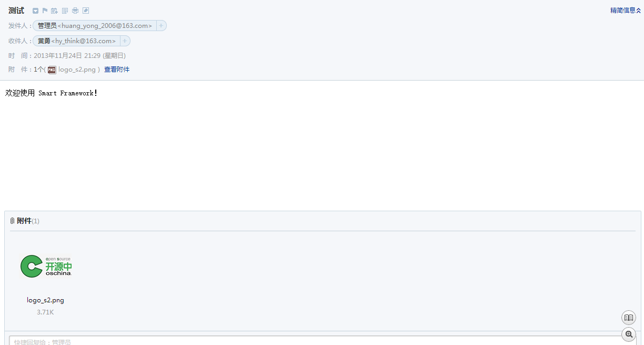Click recipient address hy_think@163.com
Screen dimensions: 644x345
pyautogui.click(x=83, y=41)
